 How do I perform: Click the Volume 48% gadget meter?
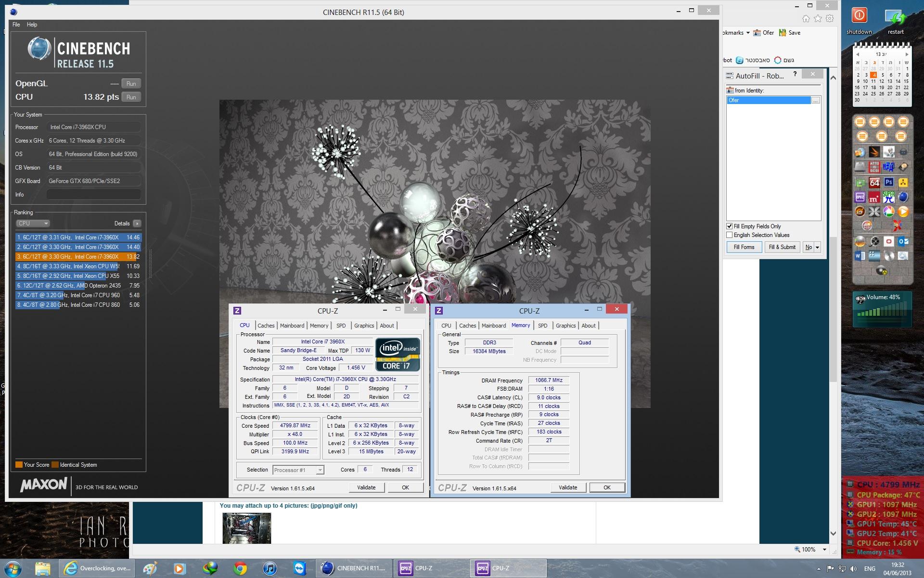(883, 310)
